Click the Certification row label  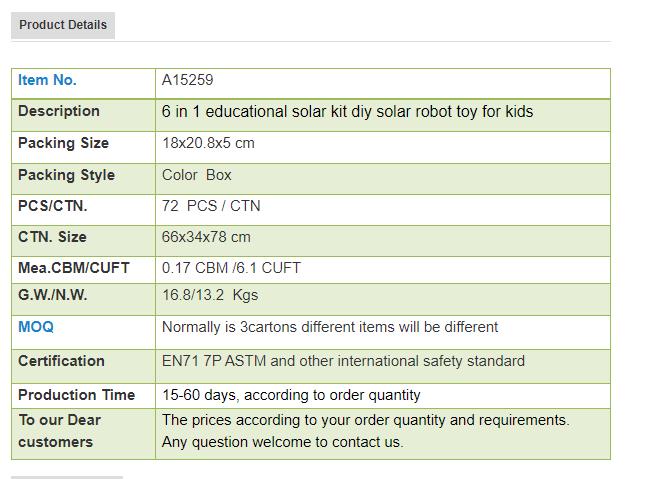tap(61, 361)
